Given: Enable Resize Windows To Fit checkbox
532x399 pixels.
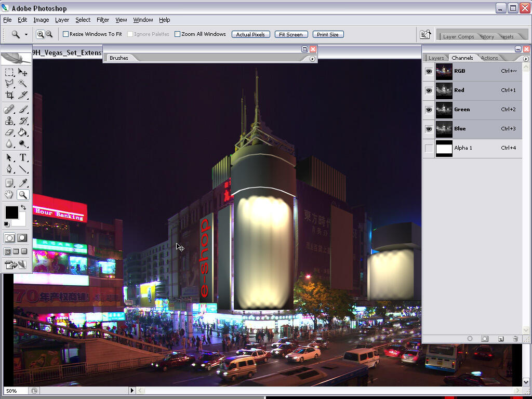Looking at the screenshot, I should tap(66, 34).
